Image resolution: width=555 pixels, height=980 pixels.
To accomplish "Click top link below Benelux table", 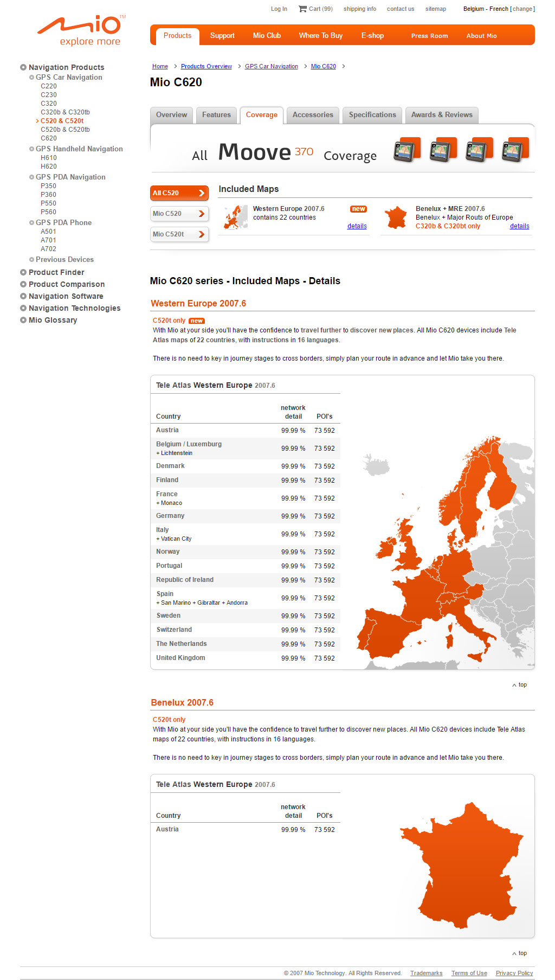I will (520, 953).
